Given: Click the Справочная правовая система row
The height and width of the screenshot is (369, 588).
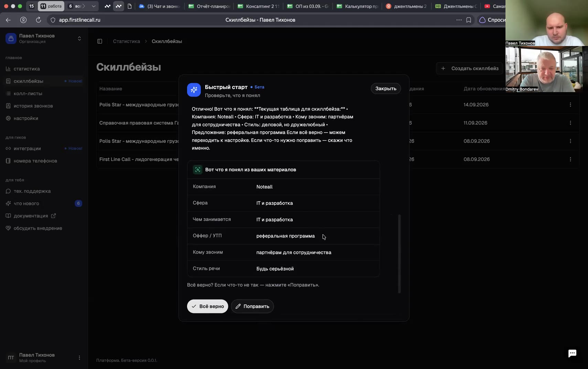Looking at the screenshot, I should [338, 123].
